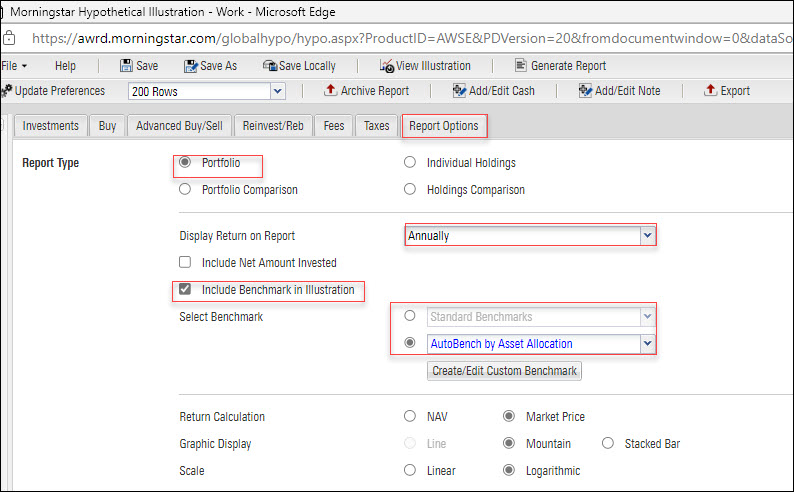This screenshot has height=492, width=794.
Task: Click the address bar lock icon
Action: point(9,38)
